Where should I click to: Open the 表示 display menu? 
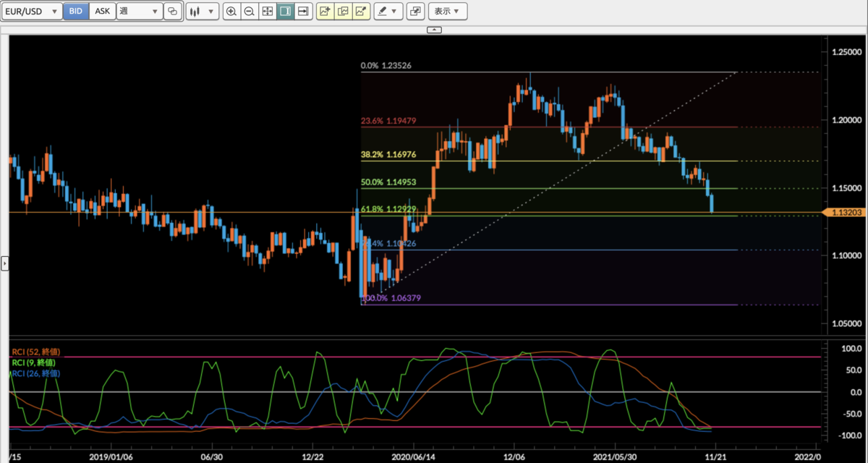448,12
